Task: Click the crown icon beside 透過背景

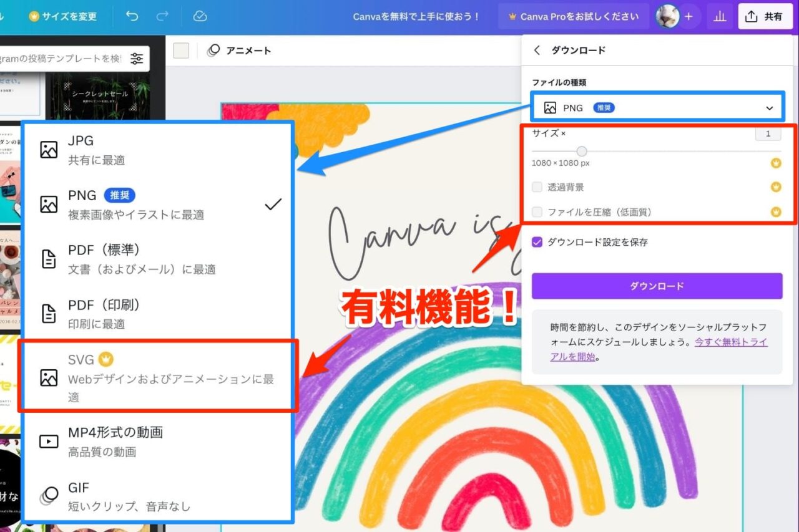Action: click(x=776, y=186)
